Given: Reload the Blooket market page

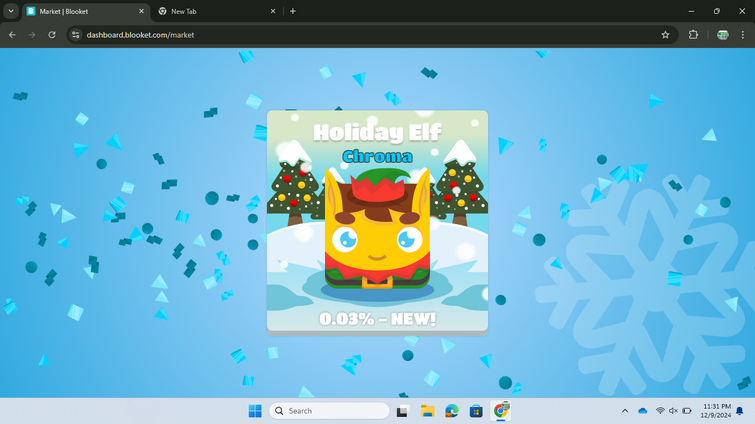Looking at the screenshot, I should [x=52, y=35].
